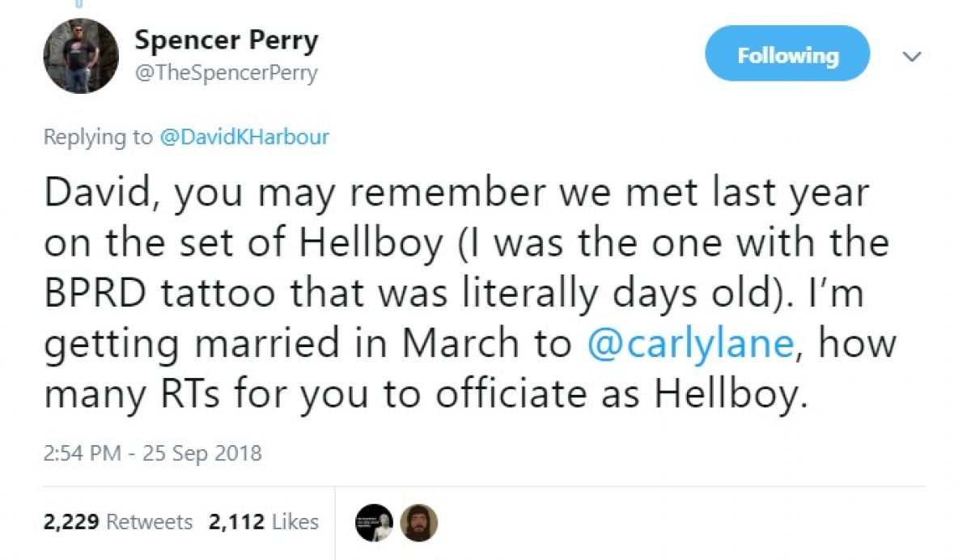This screenshot has height=560, width=971.
Task: Click the Spencer Perry display name
Action: [226, 40]
